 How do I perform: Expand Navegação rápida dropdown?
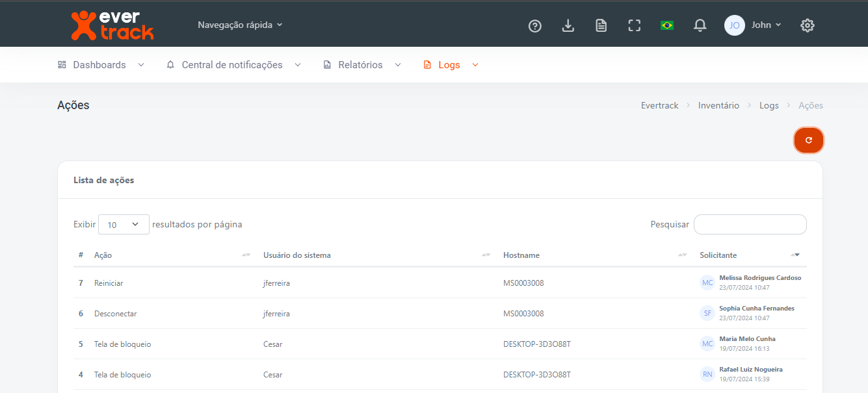point(240,25)
